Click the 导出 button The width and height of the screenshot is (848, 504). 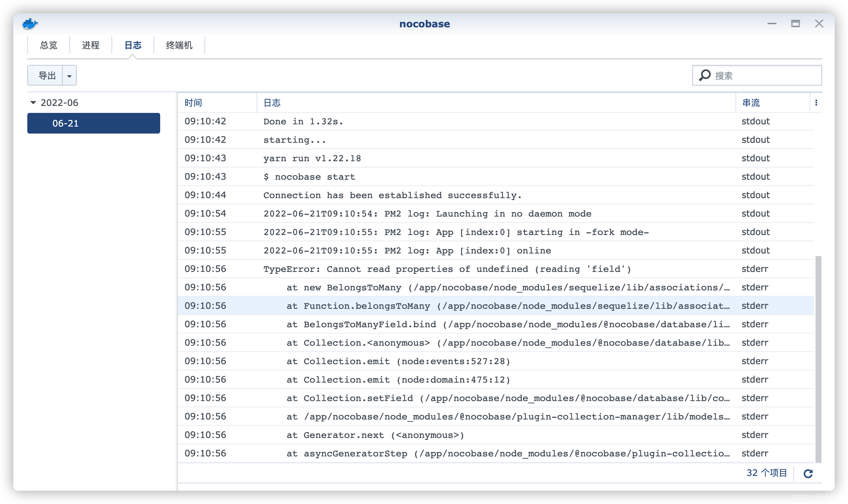[45, 76]
